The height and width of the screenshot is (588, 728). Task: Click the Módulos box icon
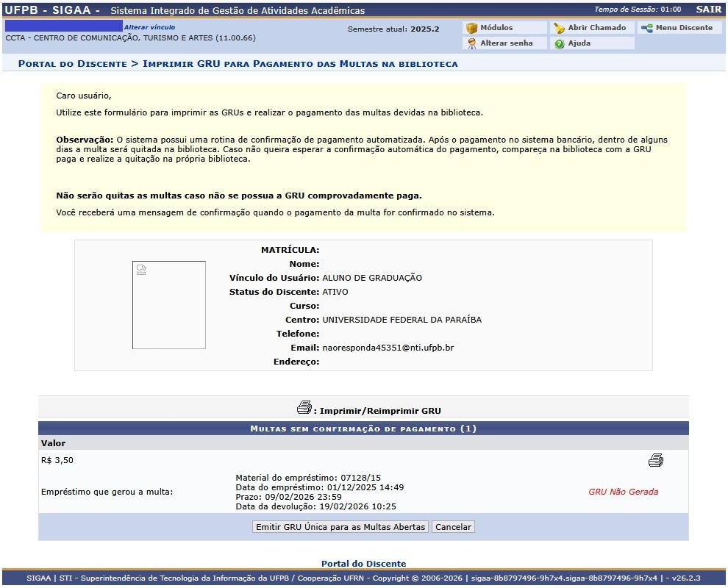click(x=472, y=28)
